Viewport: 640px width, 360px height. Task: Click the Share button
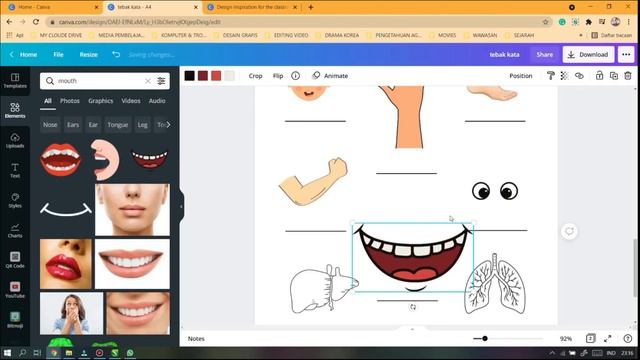tap(544, 54)
